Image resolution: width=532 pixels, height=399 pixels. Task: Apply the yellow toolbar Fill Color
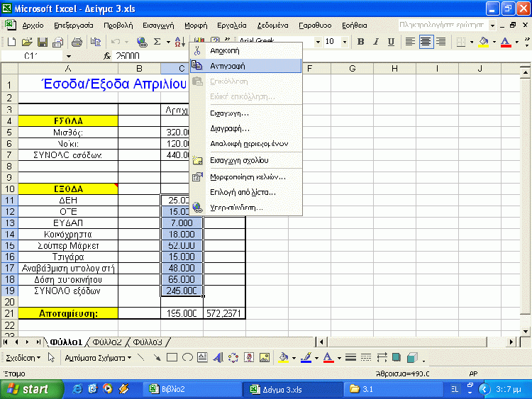pyautogui.click(x=484, y=42)
